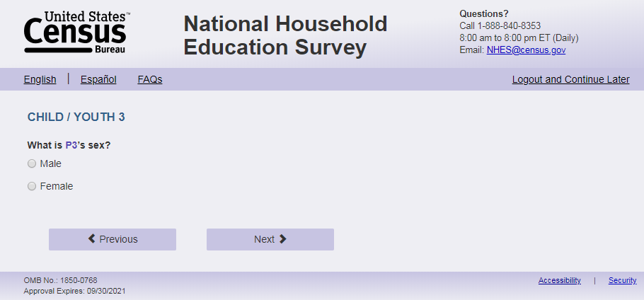The height and width of the screenshot is (300, 644).
Task: Open the Accessibility link in footer
Action: tap(559, 280)
